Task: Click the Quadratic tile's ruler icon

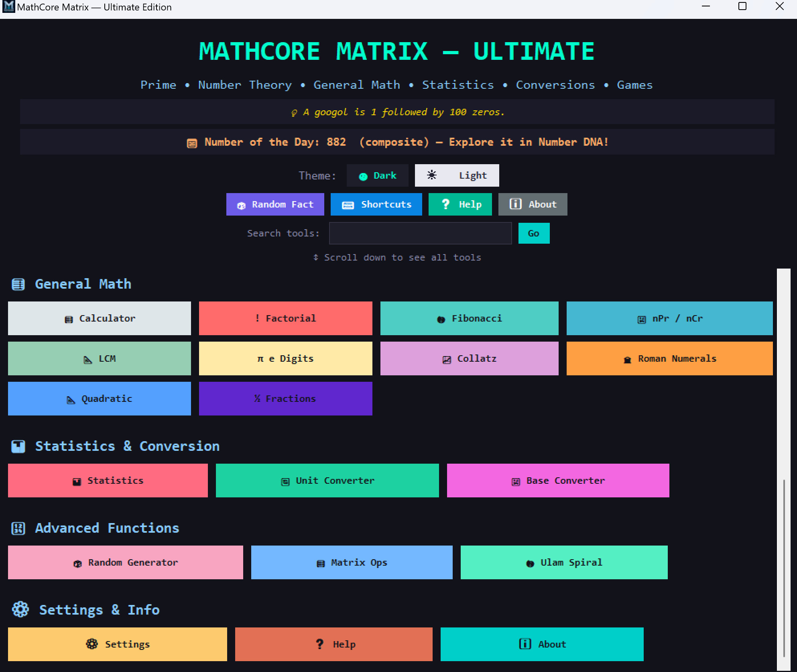Action: (x=71, y=400)
